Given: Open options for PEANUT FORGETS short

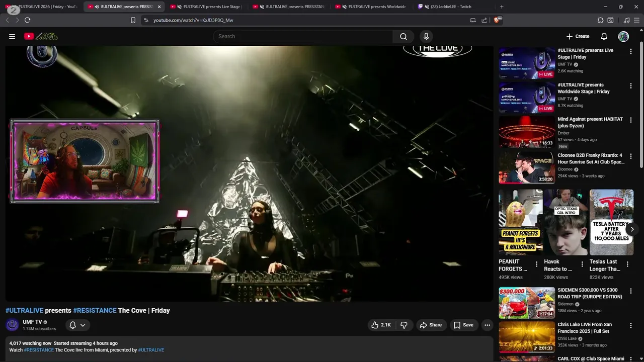Looking at the screenshot, I should [536, 264].
